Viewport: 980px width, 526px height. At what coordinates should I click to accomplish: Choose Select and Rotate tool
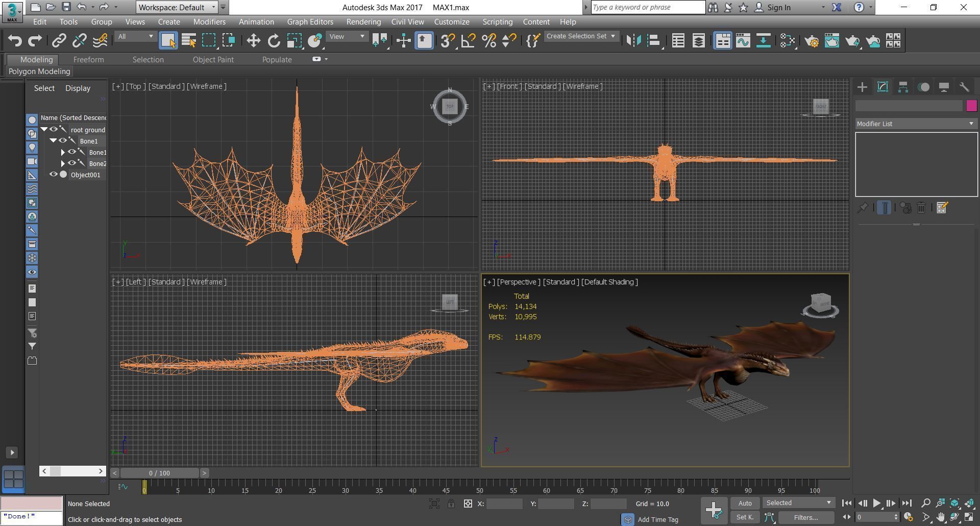tap(274, 40)
